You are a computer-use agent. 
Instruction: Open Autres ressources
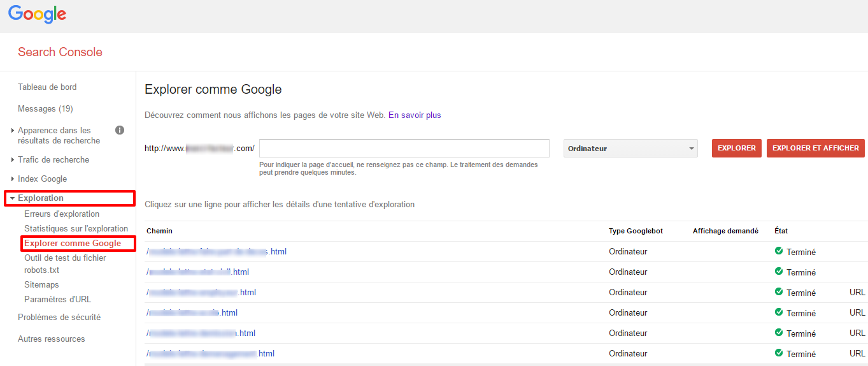click(51, 339)
